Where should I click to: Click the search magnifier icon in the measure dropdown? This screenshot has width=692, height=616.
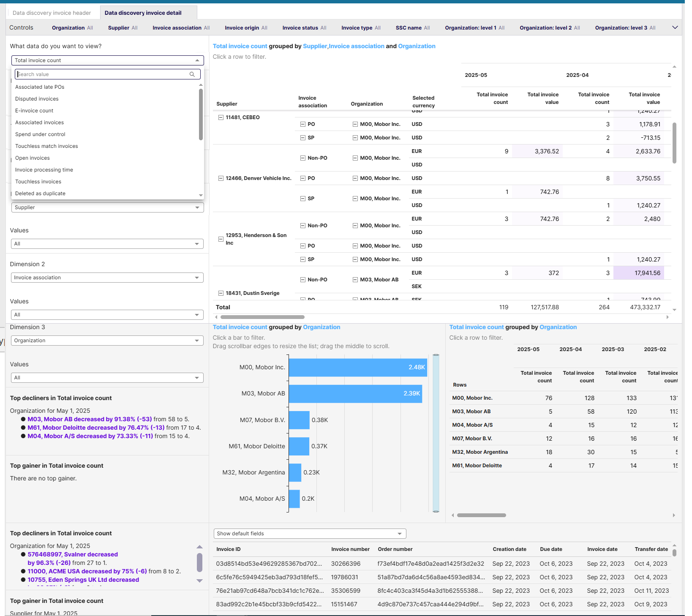click(193, 74)
